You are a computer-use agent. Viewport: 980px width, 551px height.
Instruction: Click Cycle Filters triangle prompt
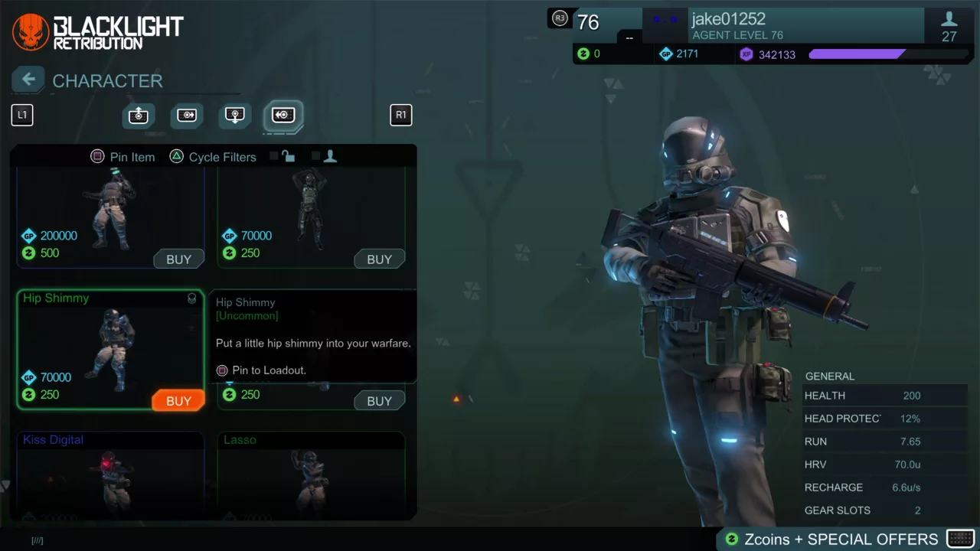pyautogui.click(x=213, y=157)
